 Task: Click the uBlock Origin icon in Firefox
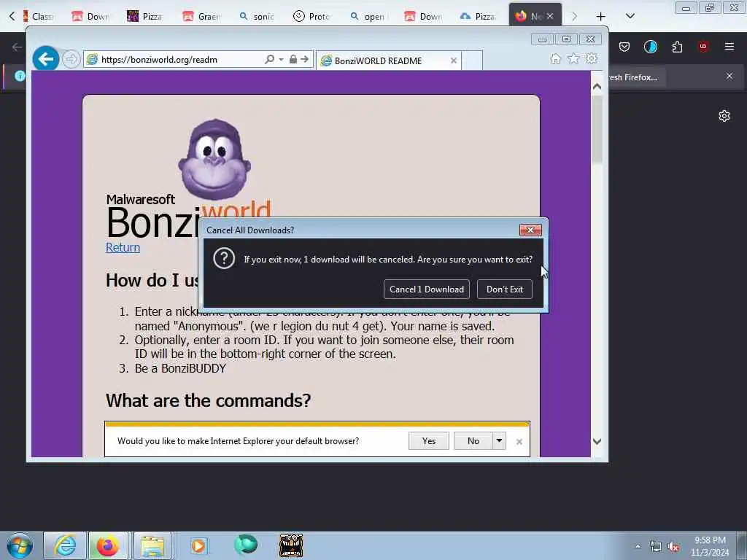[x=703, y=47]
